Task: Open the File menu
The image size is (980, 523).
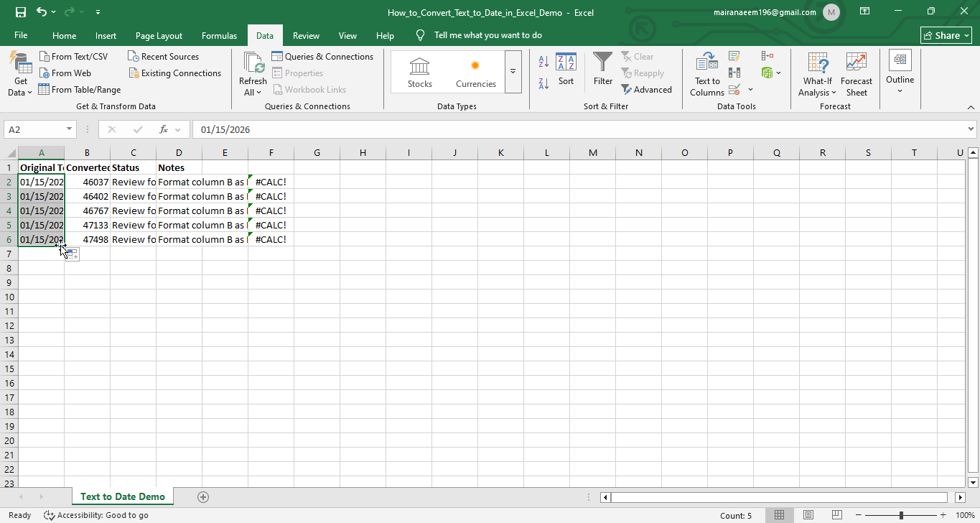Action: pos(21,35)
